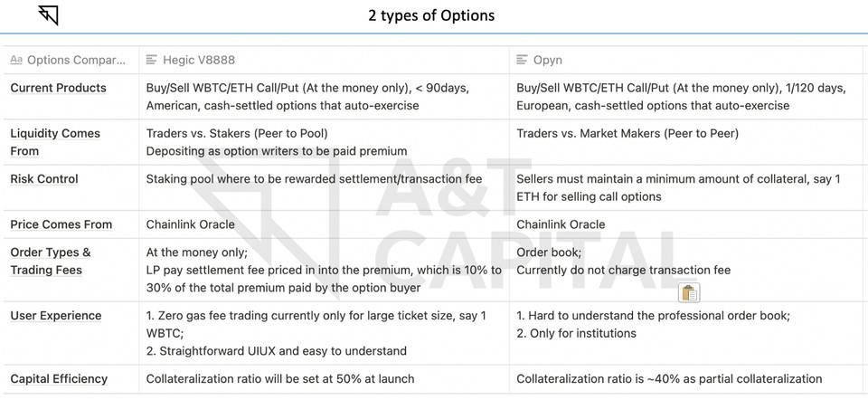Click the "2 types of Options" page title
The width and height of the screenshot is (868, 400).
pos(431,15)
